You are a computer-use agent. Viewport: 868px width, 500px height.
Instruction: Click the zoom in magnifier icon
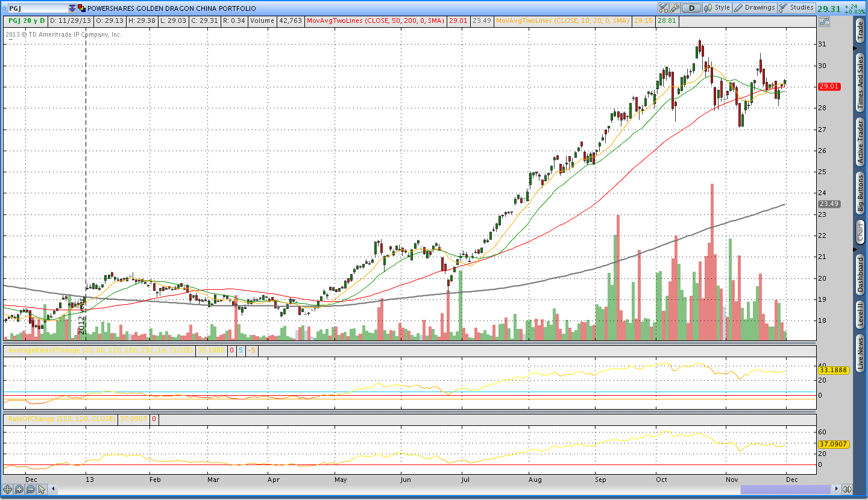pyautogui.click(x=19, y=489)
